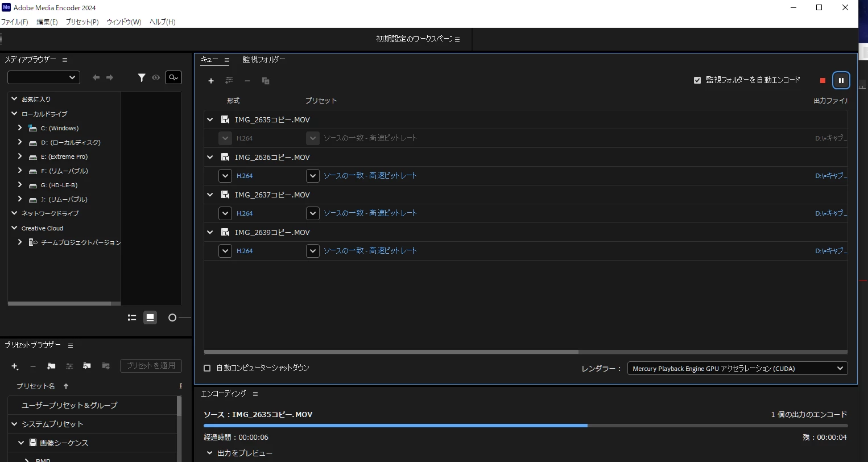Open format dropdown for IMG_2639コピー.MOV
The image size is (868, 462).
coord(225,251)
